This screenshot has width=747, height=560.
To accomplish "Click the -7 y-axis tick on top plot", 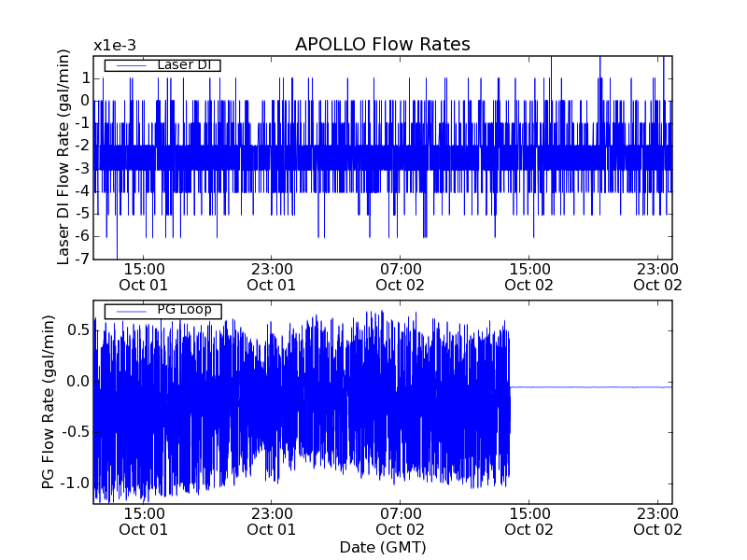I will pos(83,259).
